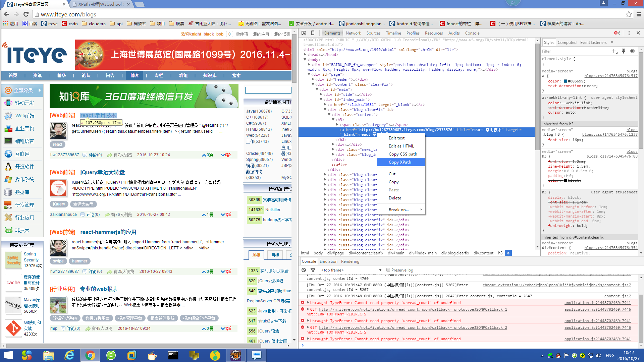This screenshot has height=362, width=644.
Task: Click browser back arrow
Action: click(6, 14)
